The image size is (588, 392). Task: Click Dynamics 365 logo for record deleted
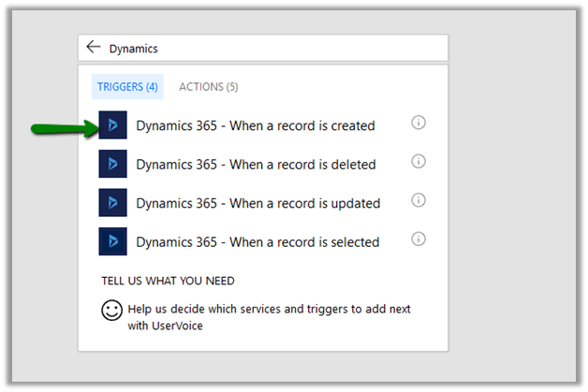click(113, 164)
